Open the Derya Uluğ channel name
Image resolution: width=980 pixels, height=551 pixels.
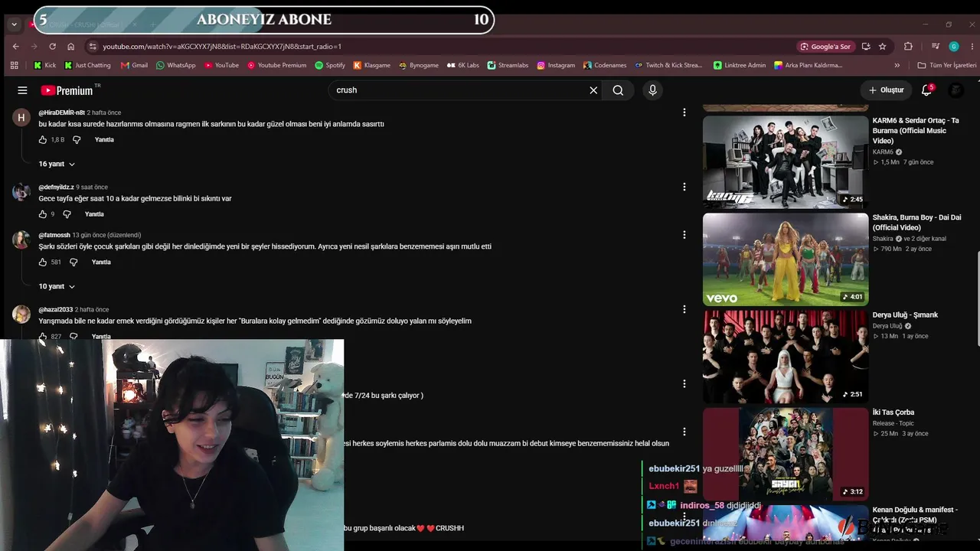point(887,326)
